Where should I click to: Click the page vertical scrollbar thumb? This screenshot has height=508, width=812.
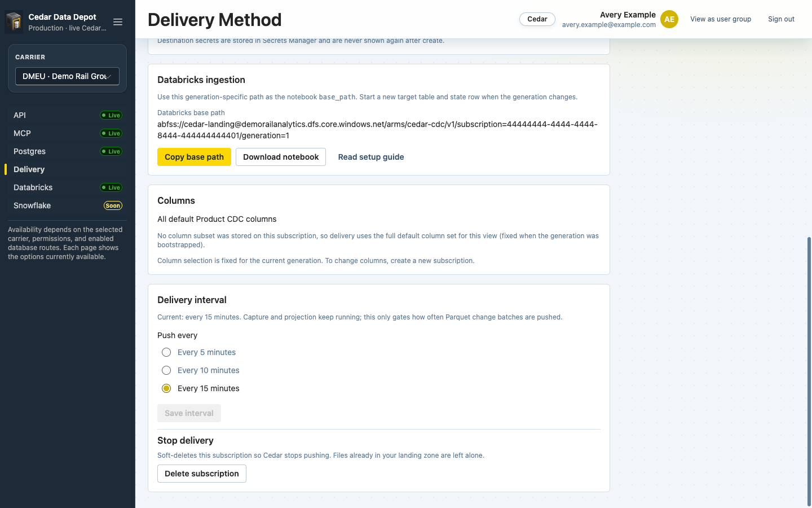point(809,371)
